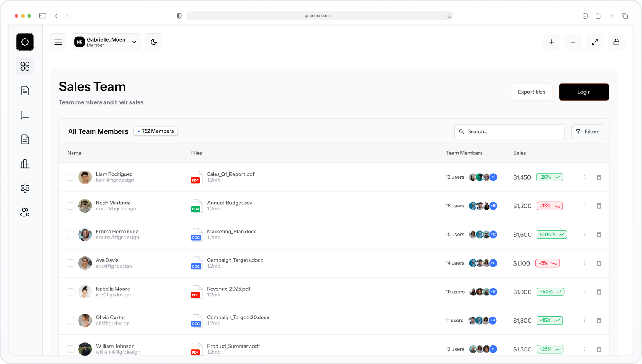Check the checkbox next to Noah Martinez
642x364 pixels.
point(70,206)
